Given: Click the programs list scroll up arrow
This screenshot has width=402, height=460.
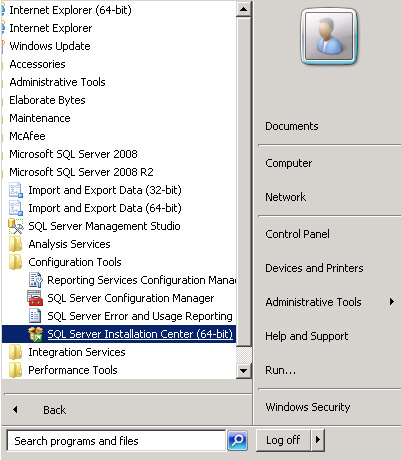Looking at the screenshot, I should [244, 9].
